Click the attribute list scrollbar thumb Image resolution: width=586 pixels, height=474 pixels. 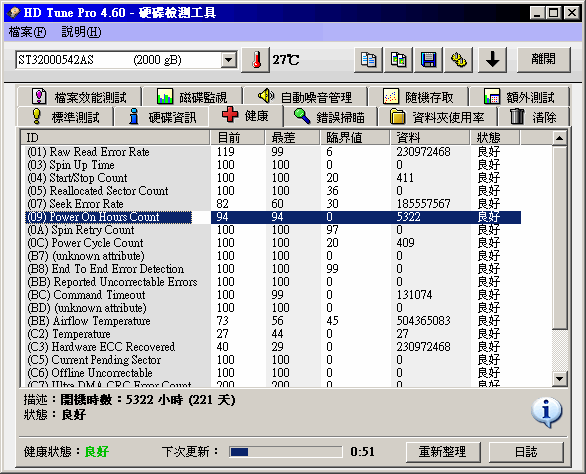tap(559, 238)
